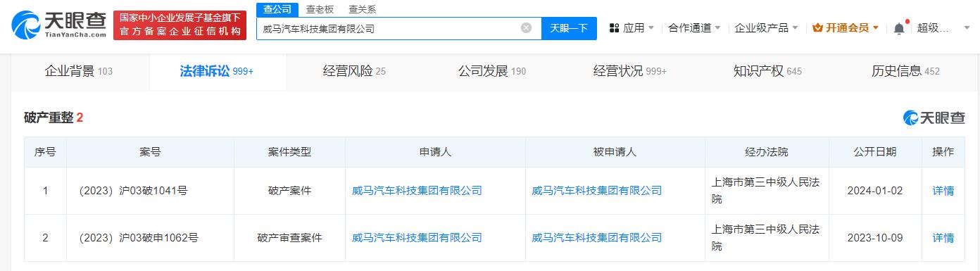Image resolution: width=980 pixels, height=271 pixels.
Task: Click the 天眼一下 search button
Action: coord(569,28)
